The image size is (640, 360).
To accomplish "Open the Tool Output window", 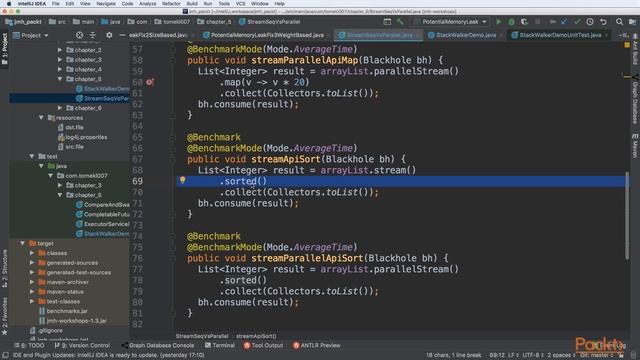I will (263, 345).
